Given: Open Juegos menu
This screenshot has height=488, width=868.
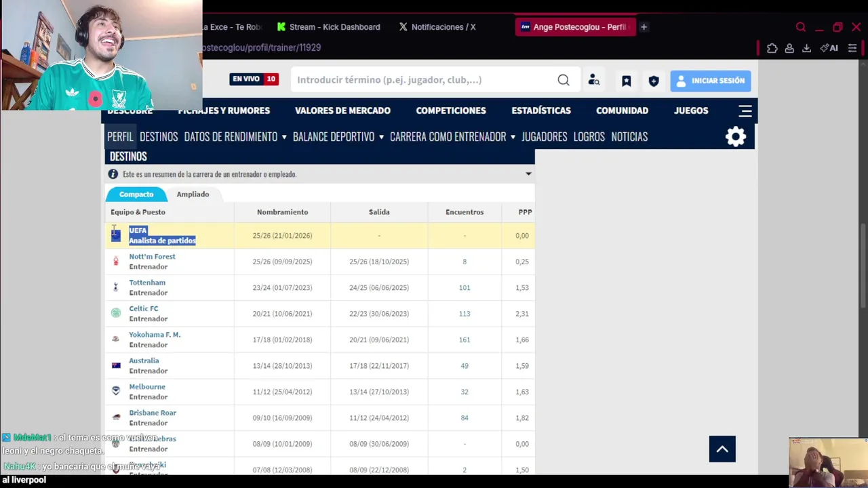Looking at the screenshot, I should pyautogui.click(x=691, y=110).
